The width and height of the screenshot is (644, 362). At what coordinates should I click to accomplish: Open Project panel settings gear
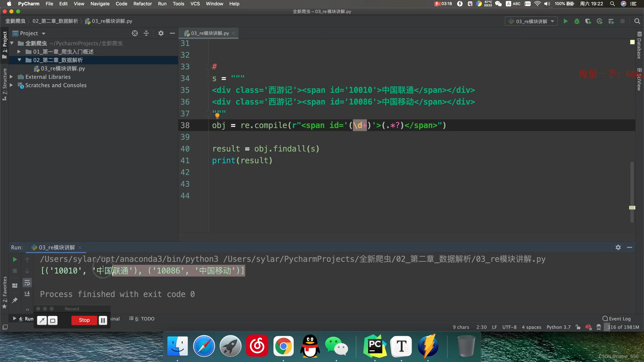161,33
